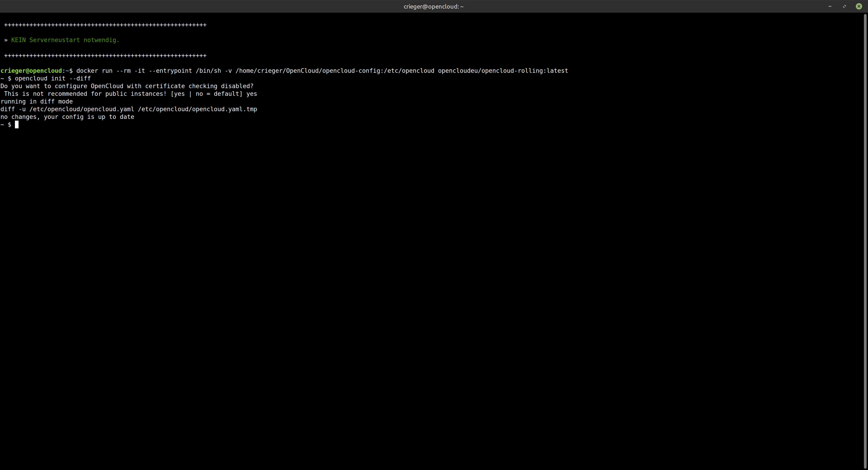Click the first row of plus signs
This screenshot has height=470, width=868.
pos(105,25)
